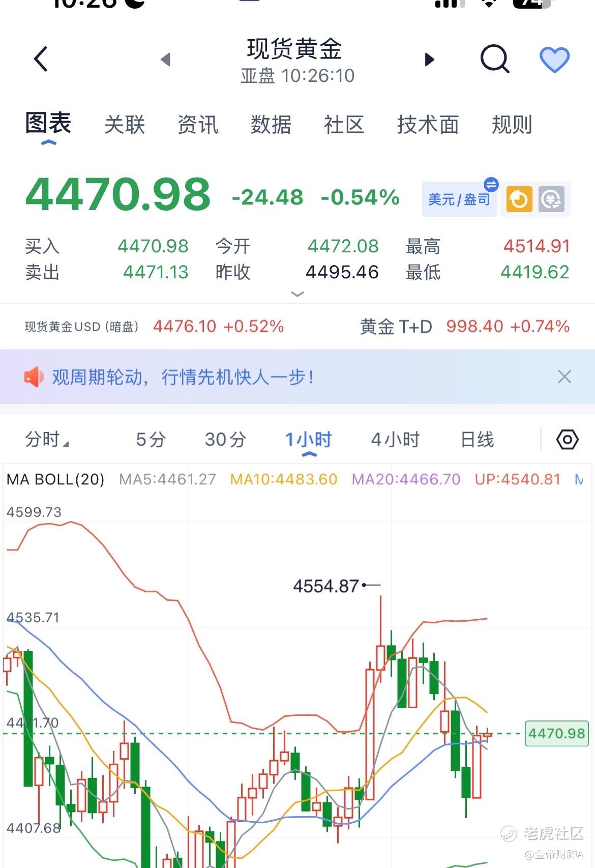The width and height of the screenshot is (595, 868).
Task: Tap the UP:4540.81 indicator value
Action: pyautogui.click(x=518, y=479)
